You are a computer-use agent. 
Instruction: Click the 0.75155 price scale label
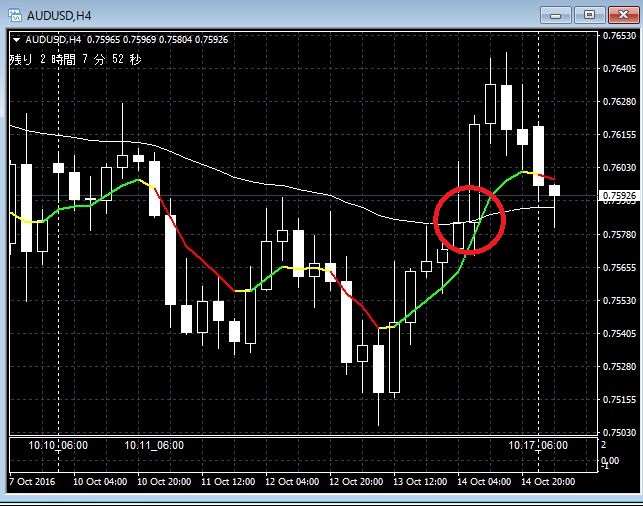coord(619,399)
